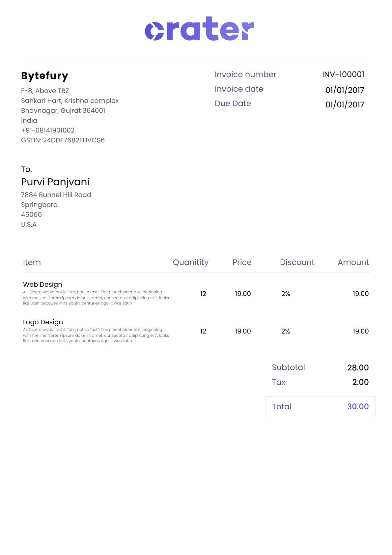Select the 7884 Bunnel Hill Road address line

tap(56, 195)
